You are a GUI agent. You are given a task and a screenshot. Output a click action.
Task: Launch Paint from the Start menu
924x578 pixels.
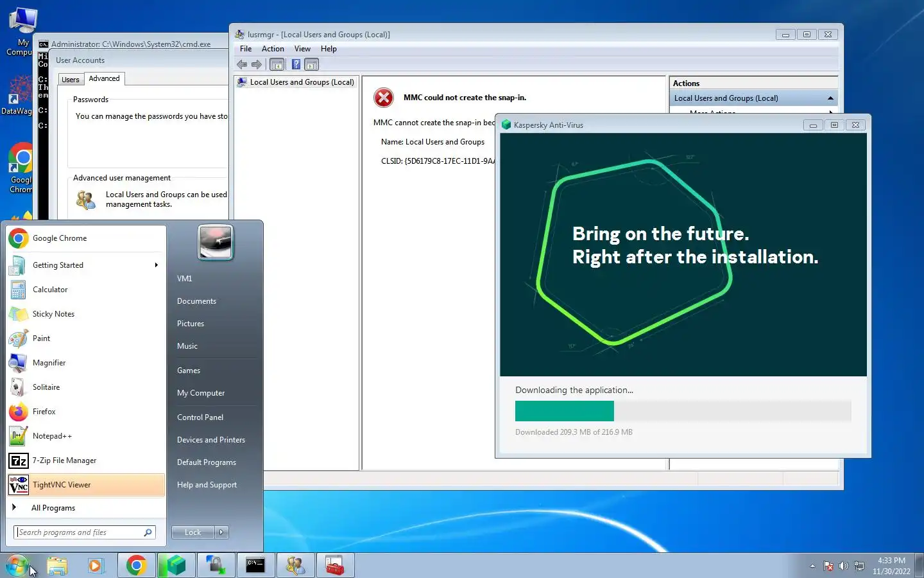point(86,338)
